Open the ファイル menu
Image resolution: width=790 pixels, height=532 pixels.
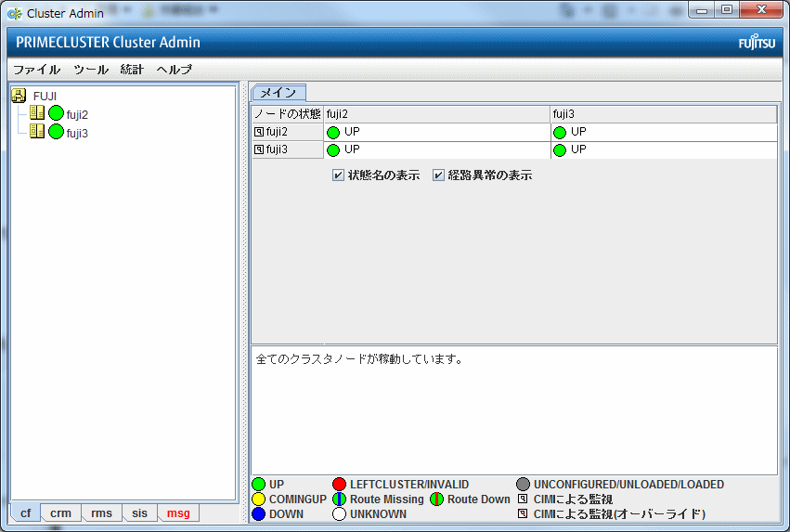point(36,70)
